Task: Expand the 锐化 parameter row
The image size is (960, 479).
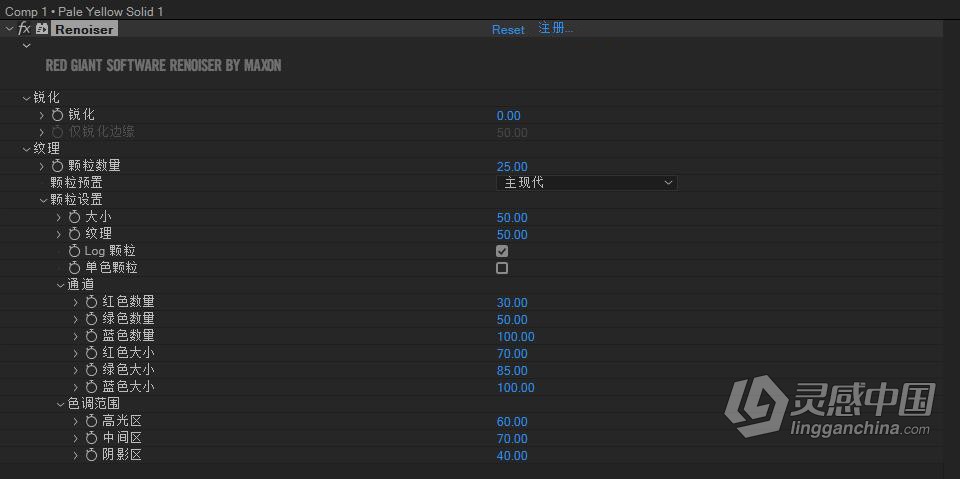Action: click(42, 115)
